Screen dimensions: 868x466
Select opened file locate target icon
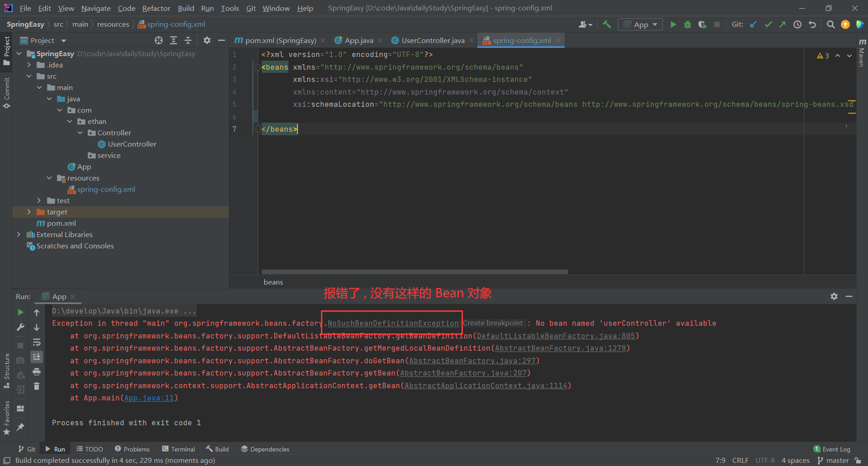point(159,40)
